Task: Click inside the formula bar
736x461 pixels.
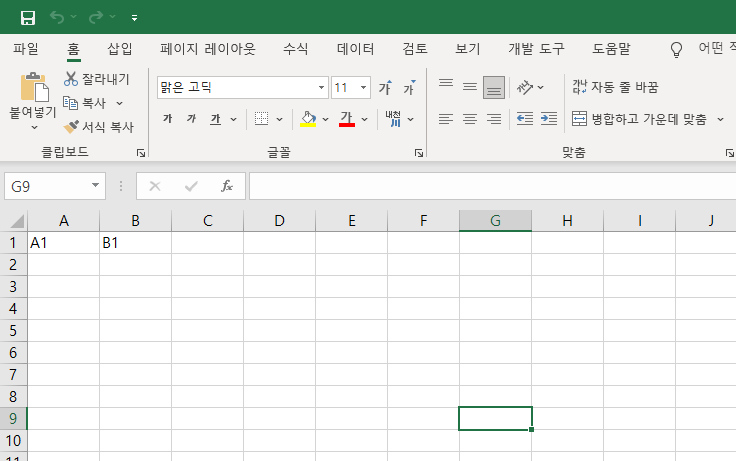Action: (492, 186)
